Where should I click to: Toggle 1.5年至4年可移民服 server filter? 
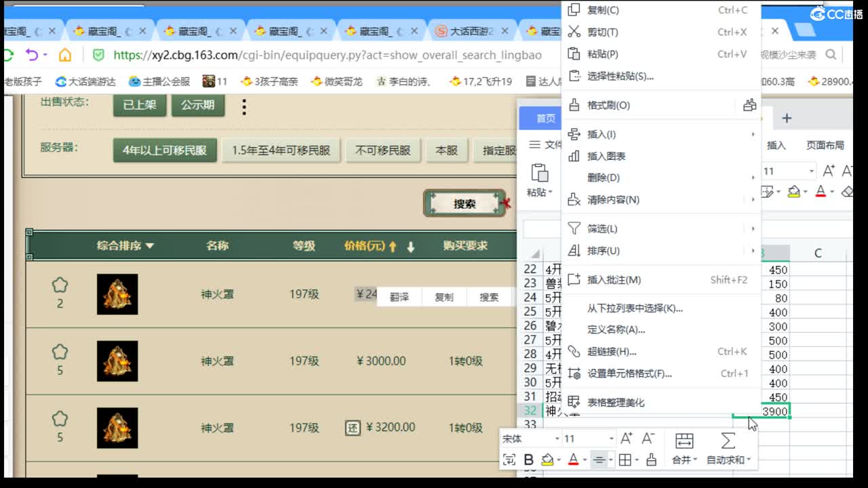[x=281, y=150]
